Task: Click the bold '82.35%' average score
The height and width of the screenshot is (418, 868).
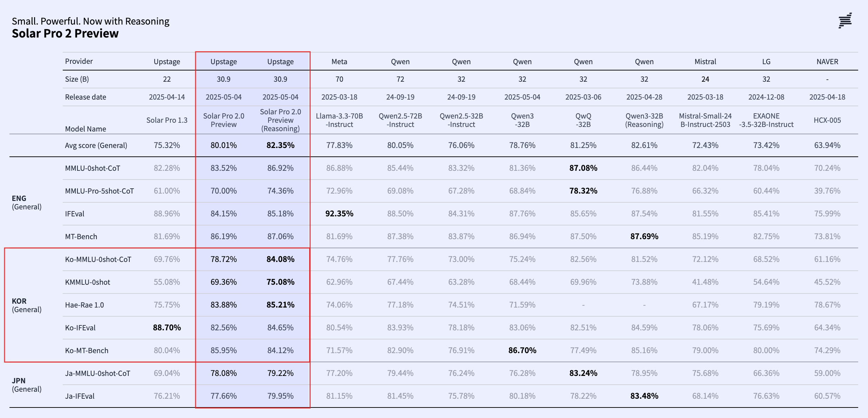Action: point(280,145)
